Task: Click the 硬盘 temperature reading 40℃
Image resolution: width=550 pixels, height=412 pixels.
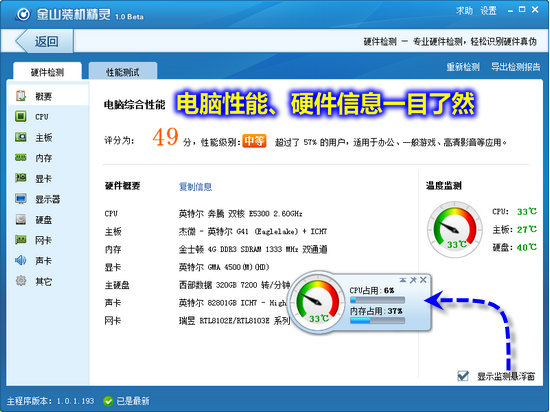Action: pyautogui.click(x=527, y=247)
